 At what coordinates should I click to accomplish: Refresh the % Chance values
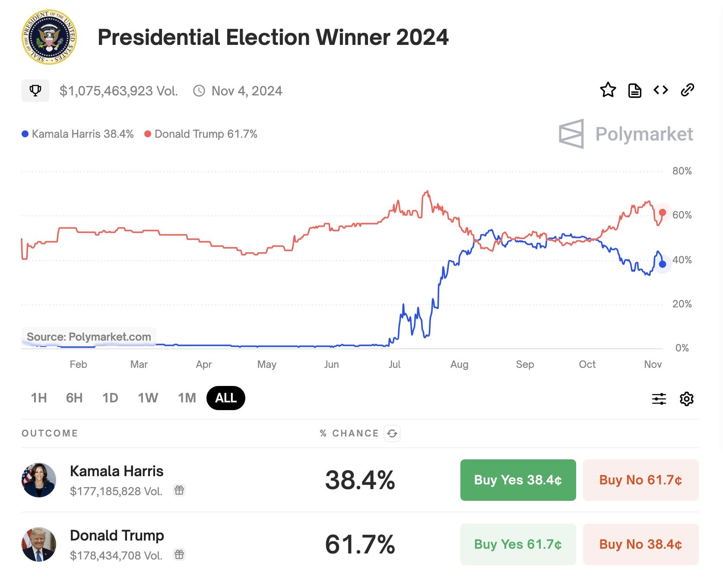(x=393, y=433)
